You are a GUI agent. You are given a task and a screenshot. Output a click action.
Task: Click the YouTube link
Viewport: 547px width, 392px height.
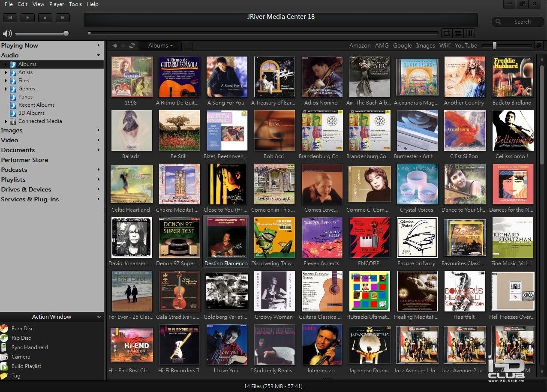[x=466, y=46]
